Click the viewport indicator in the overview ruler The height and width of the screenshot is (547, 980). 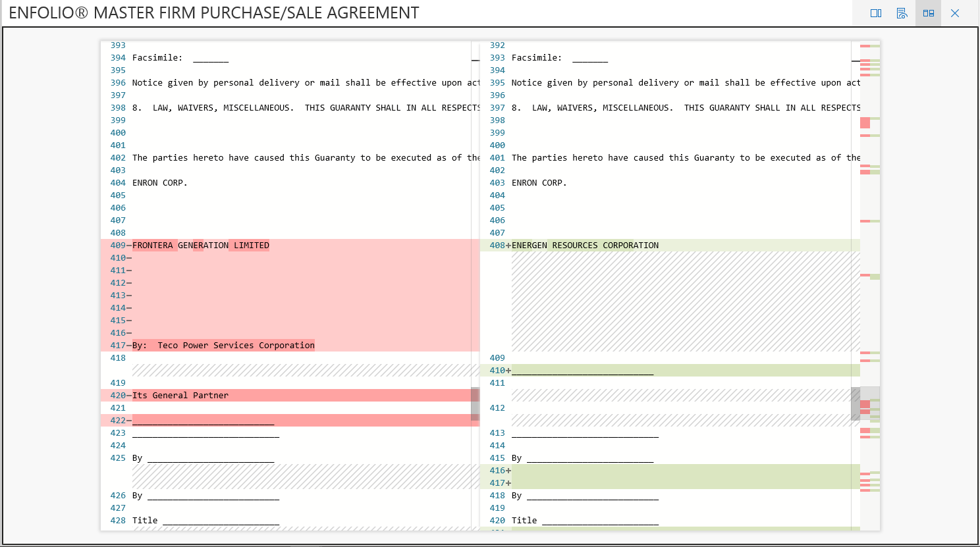point(870,404)
